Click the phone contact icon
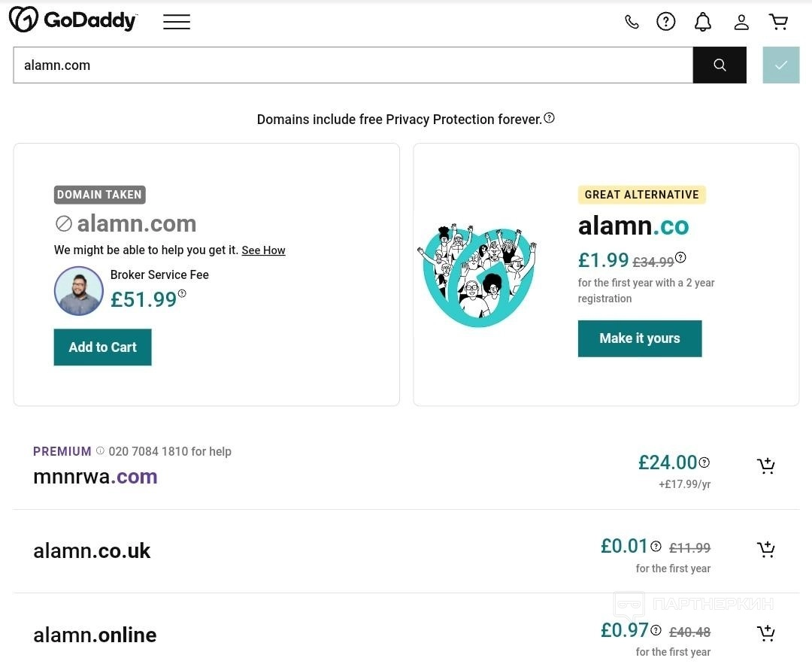This screenshot has width=812, height=664. point(632,22)
